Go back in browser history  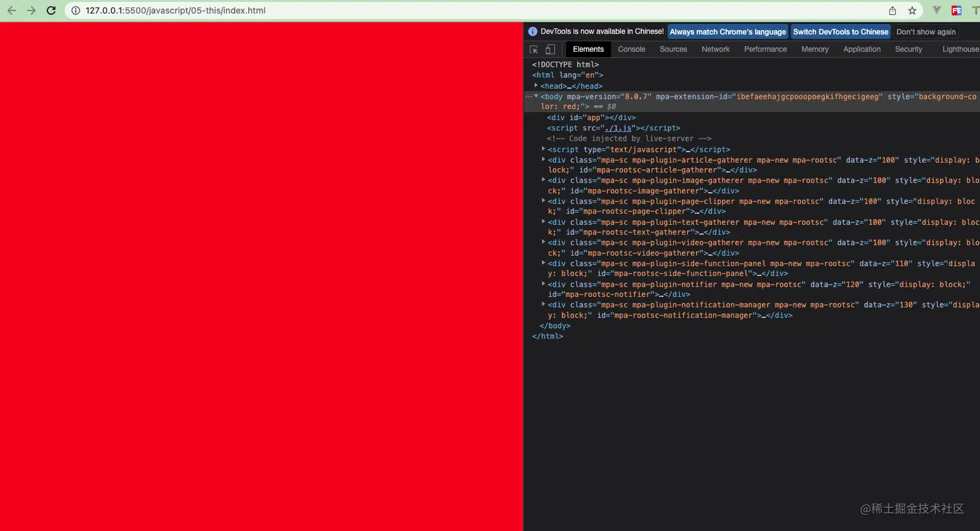click(x=12, y=10)
